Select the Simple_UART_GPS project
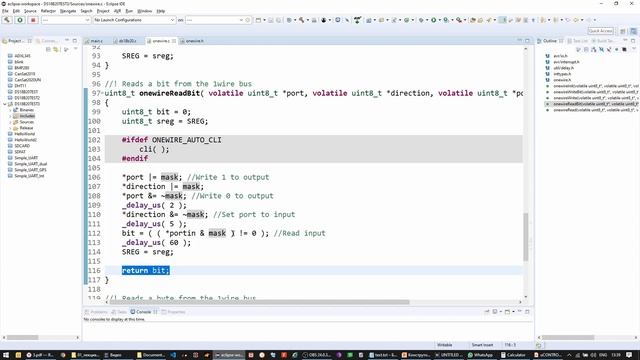 [x=30, y=170]
